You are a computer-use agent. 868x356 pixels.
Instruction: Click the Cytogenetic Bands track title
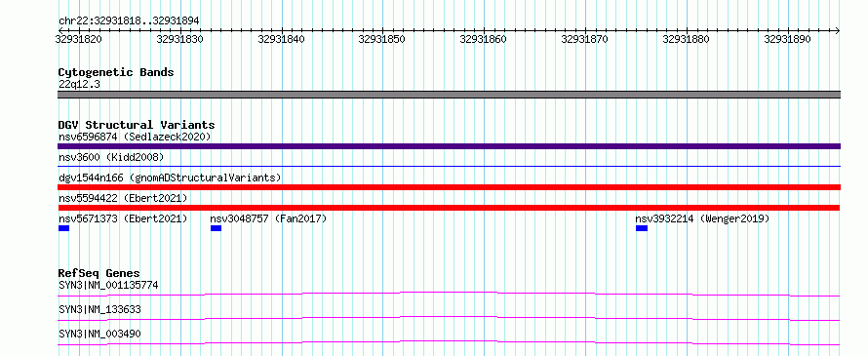[x=116, y=72]
